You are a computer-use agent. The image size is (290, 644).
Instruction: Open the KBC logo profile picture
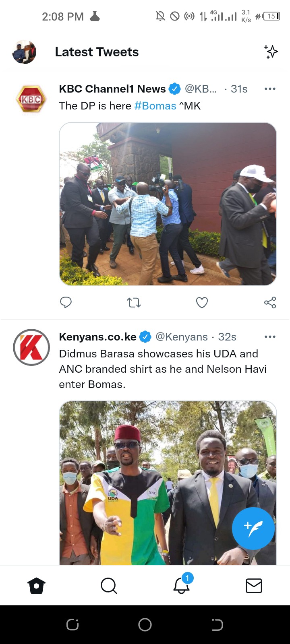click(31, 99)
